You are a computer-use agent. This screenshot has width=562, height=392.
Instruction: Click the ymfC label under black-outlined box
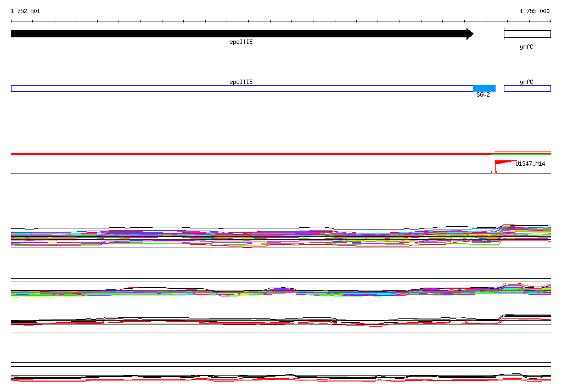[x=526, y=47]
